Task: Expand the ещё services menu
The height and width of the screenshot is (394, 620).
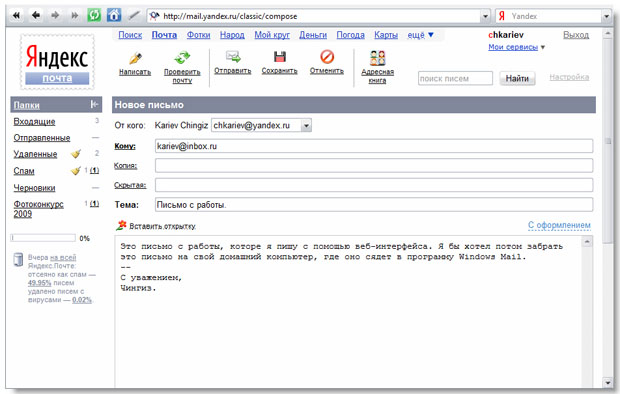Action: pyautogui.click(x=420, y=35)
